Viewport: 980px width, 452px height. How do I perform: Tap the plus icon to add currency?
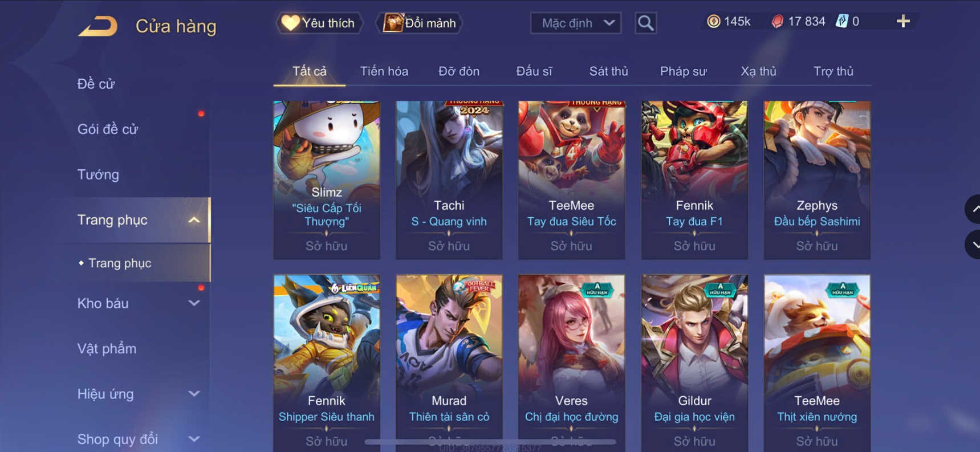coord(903,22)
